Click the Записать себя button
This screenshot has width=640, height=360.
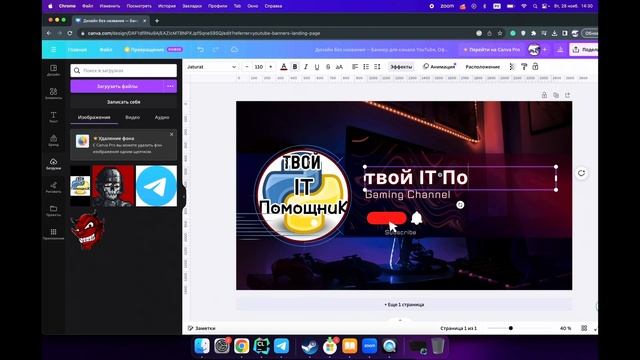[124, 102]
